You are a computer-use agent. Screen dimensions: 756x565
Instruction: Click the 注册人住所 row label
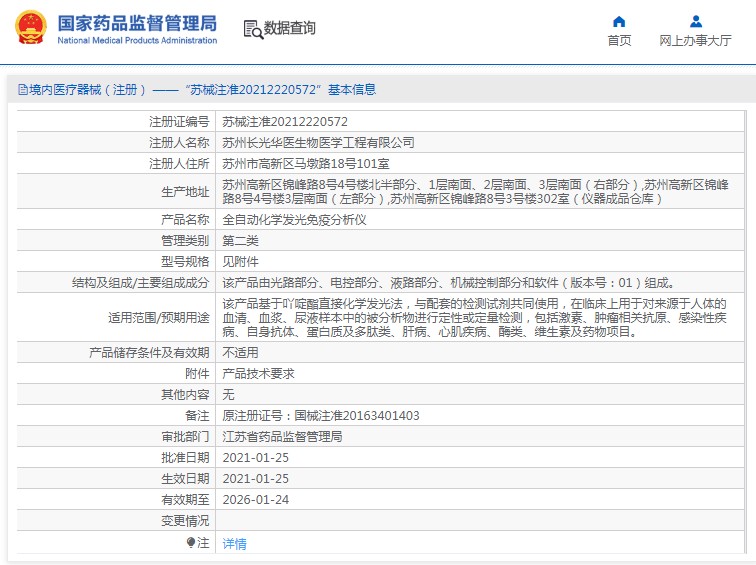[179, 164]
